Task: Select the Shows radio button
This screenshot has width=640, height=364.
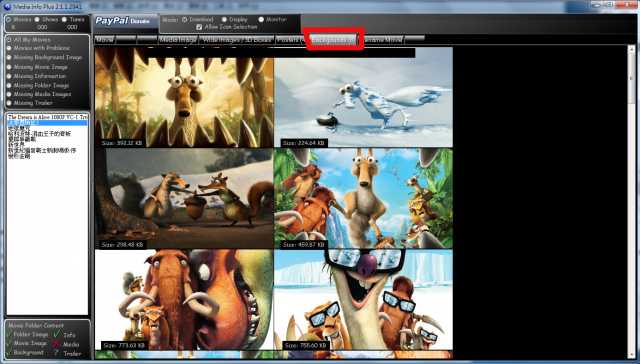Action: [37, 19]
